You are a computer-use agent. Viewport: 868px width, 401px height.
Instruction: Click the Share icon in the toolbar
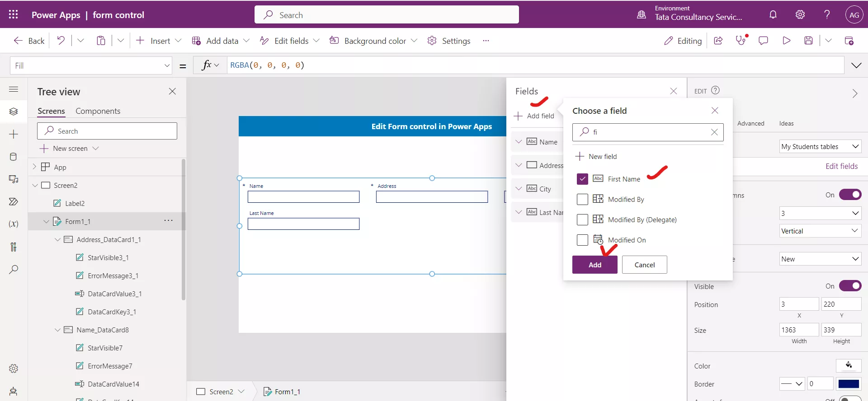coord(718,41)
